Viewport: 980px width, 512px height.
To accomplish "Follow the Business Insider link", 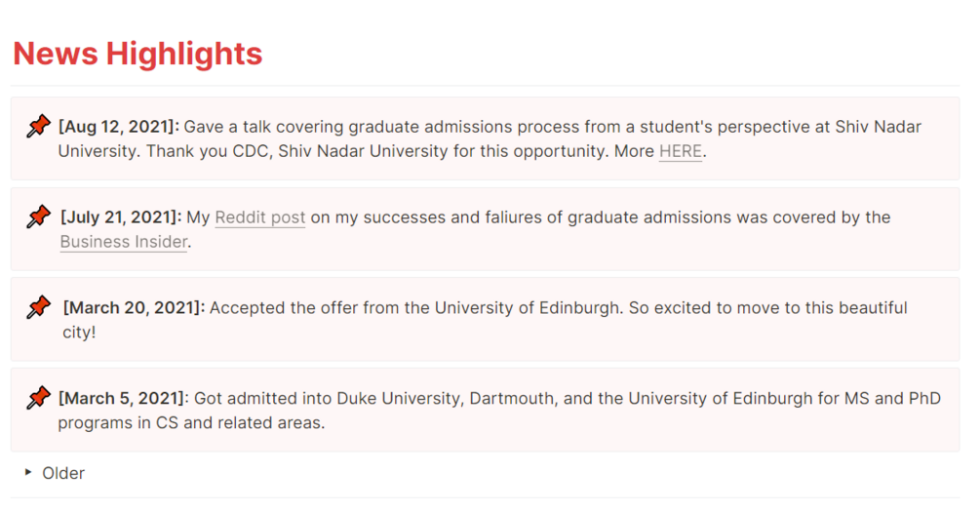I will 123,242.
